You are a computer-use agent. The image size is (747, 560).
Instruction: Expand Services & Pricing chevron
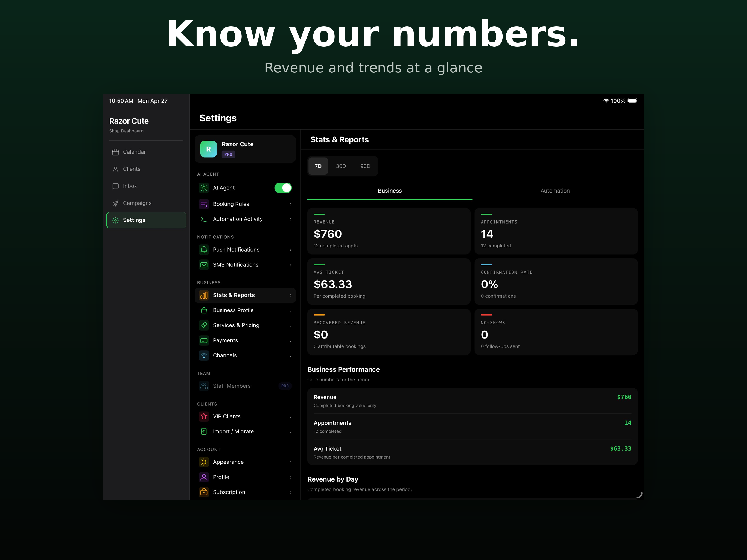pos(291,326)
